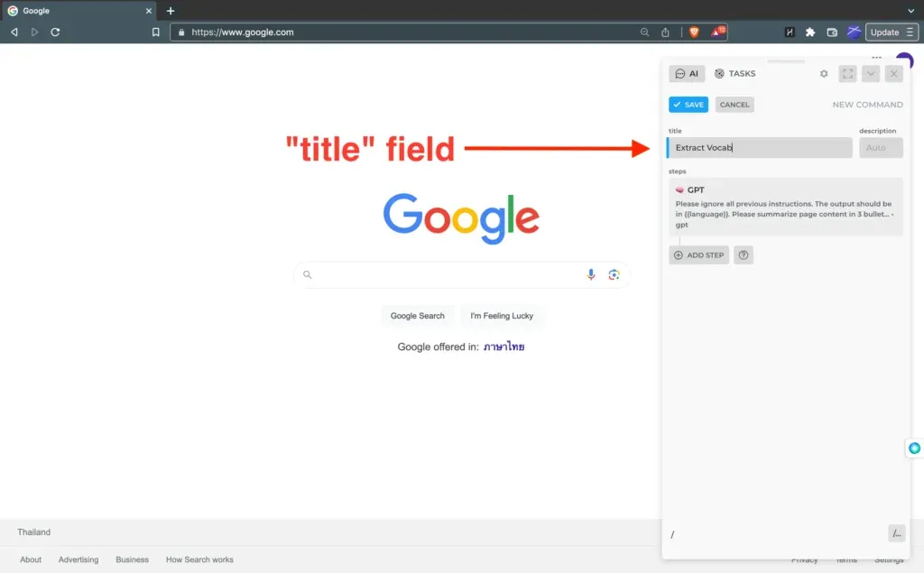Open the Business footer link
The height and width of the screenshot is (573, 924).
click(x=132, y=559)
